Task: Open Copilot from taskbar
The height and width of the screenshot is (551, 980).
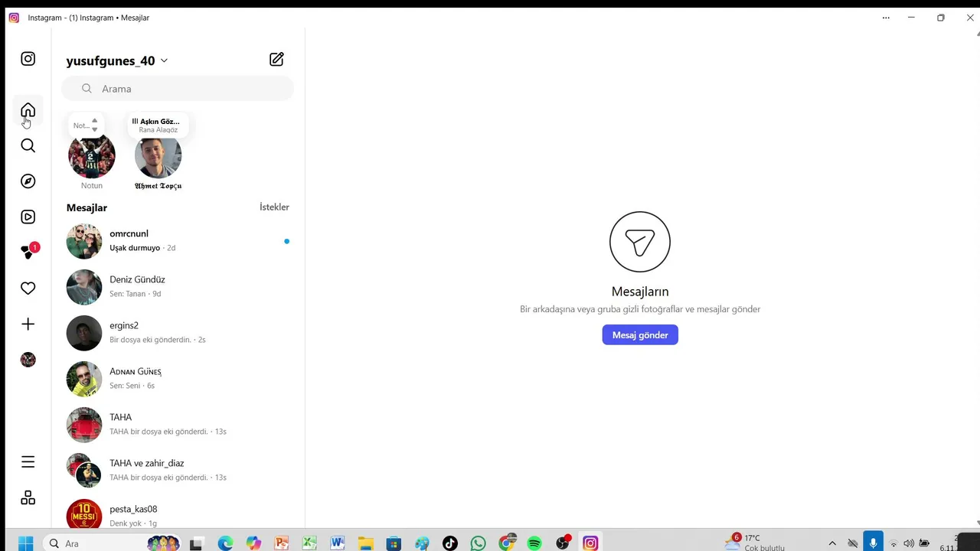Action: click(x=253, y=543)
